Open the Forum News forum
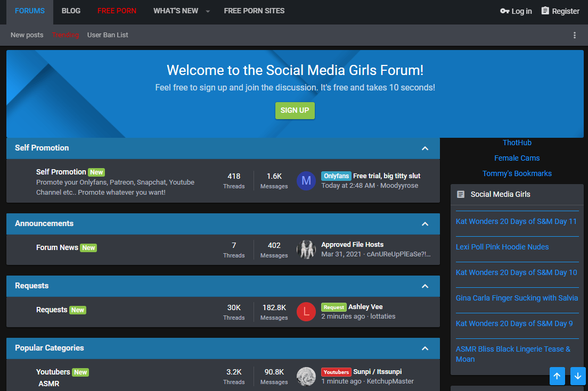Screen dimensions: 588x391 click(x=57, y=247)
